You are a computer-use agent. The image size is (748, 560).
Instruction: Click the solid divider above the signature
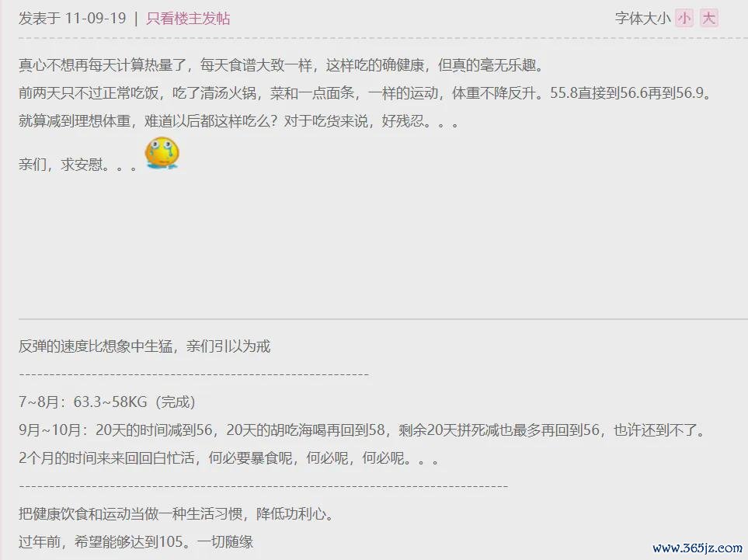pyautogui.click(x=383, y=318)
